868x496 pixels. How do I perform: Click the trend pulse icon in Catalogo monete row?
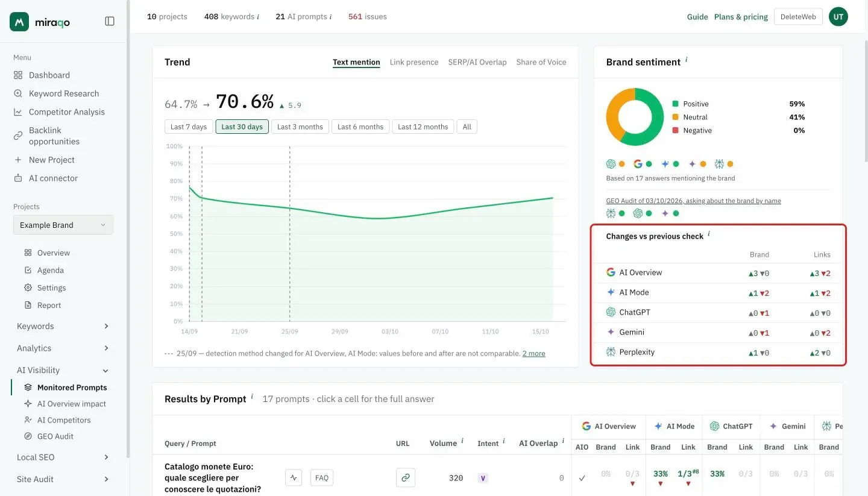(294, 478)
